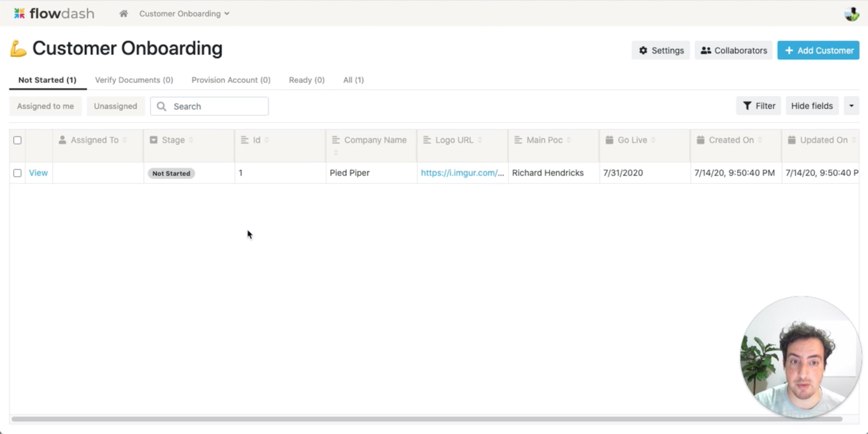Toggle the Unassigned filter
This screenshot has height=434, width=868.
[115, 106]
